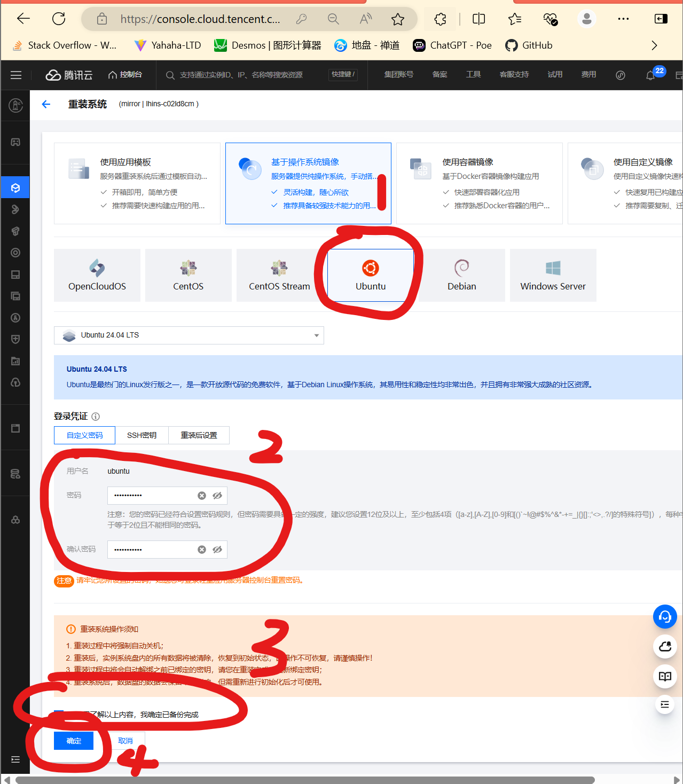Viewport: 683px width, 784px height.
Task: Clear the 密码 field with the x icon
Action: pyautogui.click(x=202, y=496)
